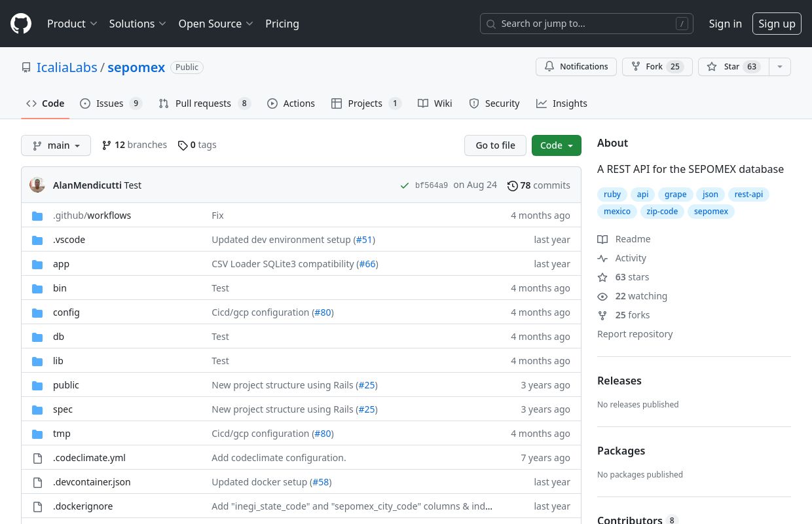Expand the green Code dropdown button
Viewport: 812px width, 524px height.
pyautogui.click(x=556, y=145)
